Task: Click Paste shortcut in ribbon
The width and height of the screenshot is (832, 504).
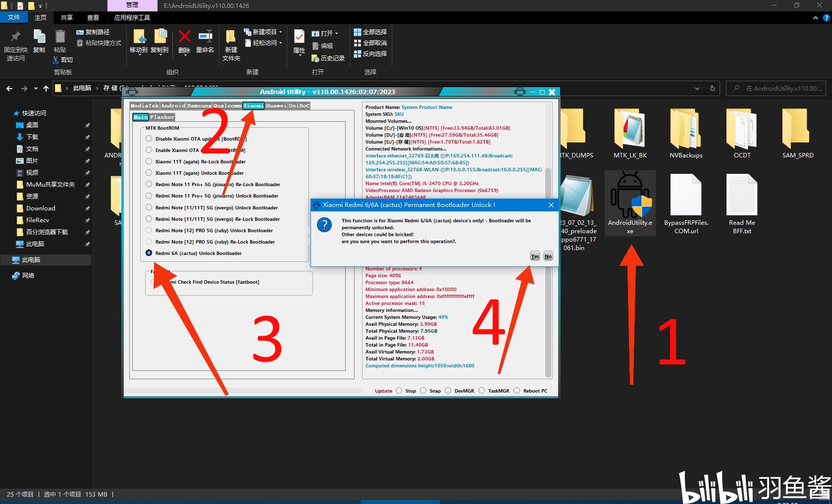Action: click(99, 43)
